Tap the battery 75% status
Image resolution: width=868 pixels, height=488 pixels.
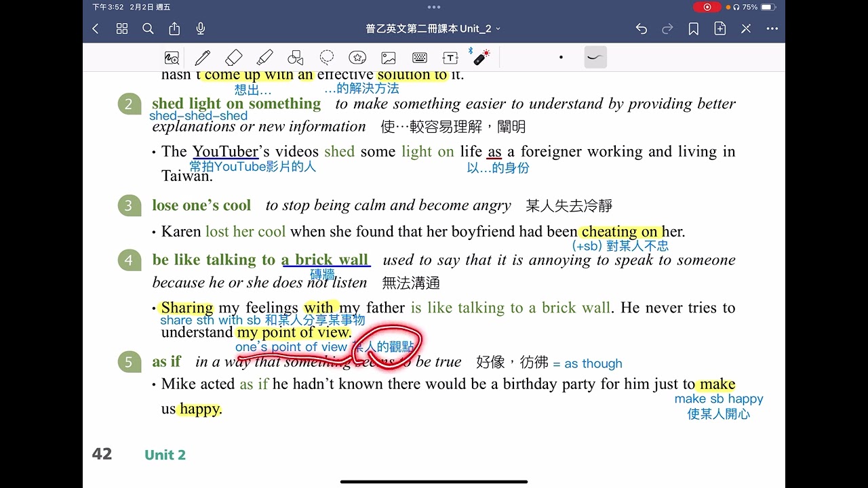757,7
